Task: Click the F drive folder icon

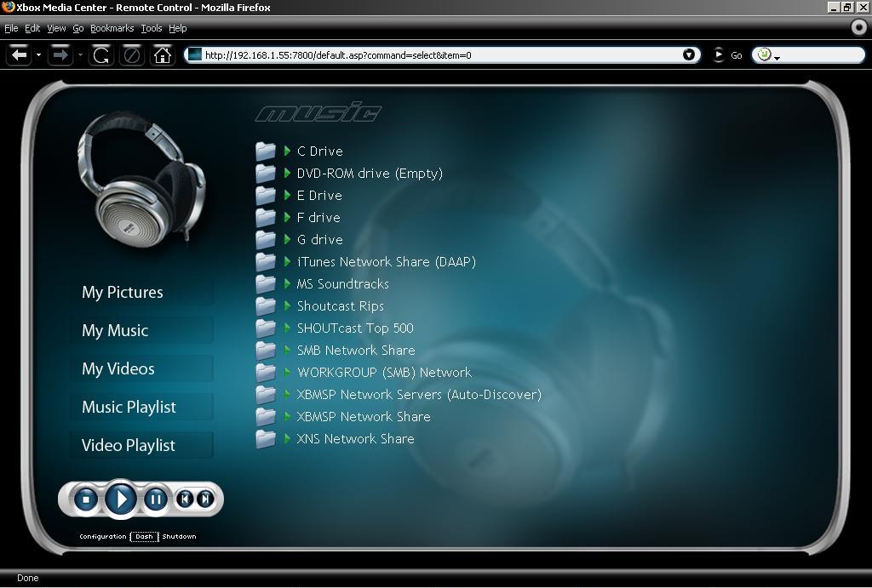Action: point(266,217)
